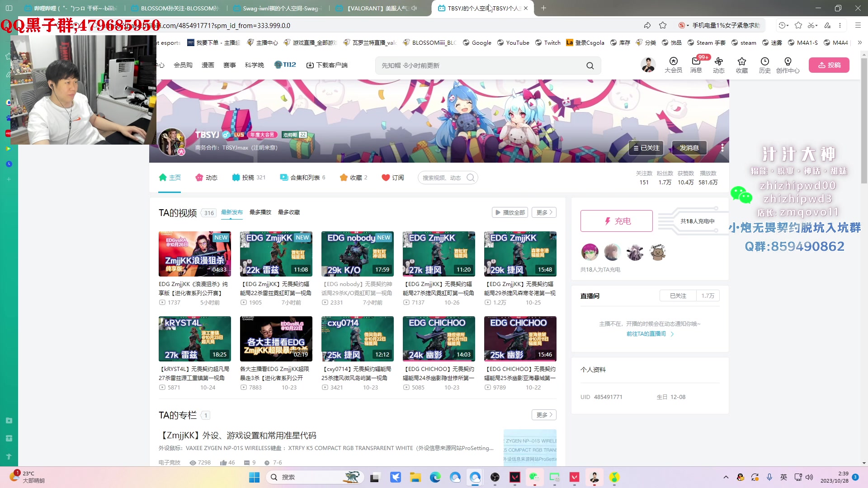This screenshot has width=868, height=488.
Task: Open the 动态 feed icon in header
Action: coord(719,65)
